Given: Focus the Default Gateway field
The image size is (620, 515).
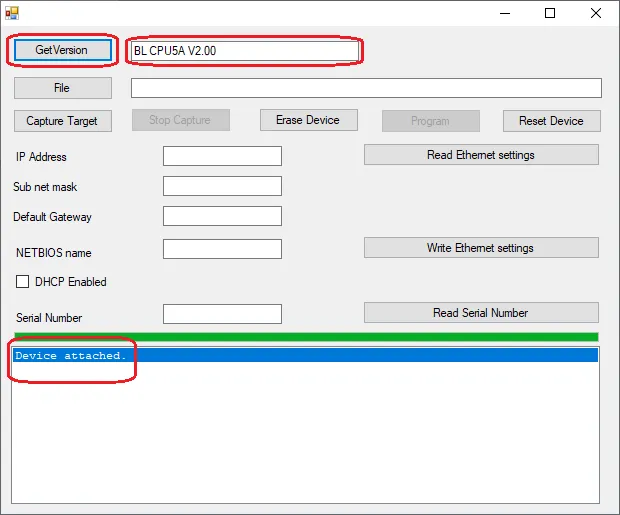Looking at the screenshot, I should [222, 216].
